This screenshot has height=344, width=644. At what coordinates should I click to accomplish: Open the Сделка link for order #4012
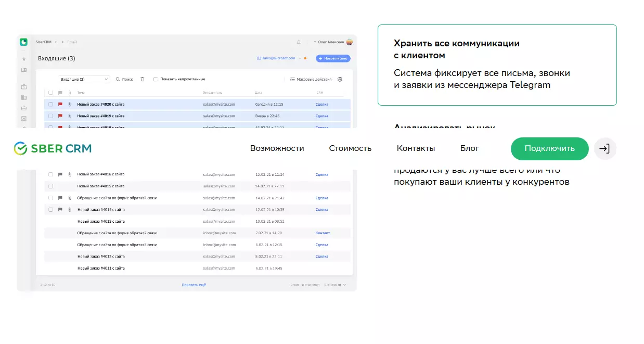321,256
